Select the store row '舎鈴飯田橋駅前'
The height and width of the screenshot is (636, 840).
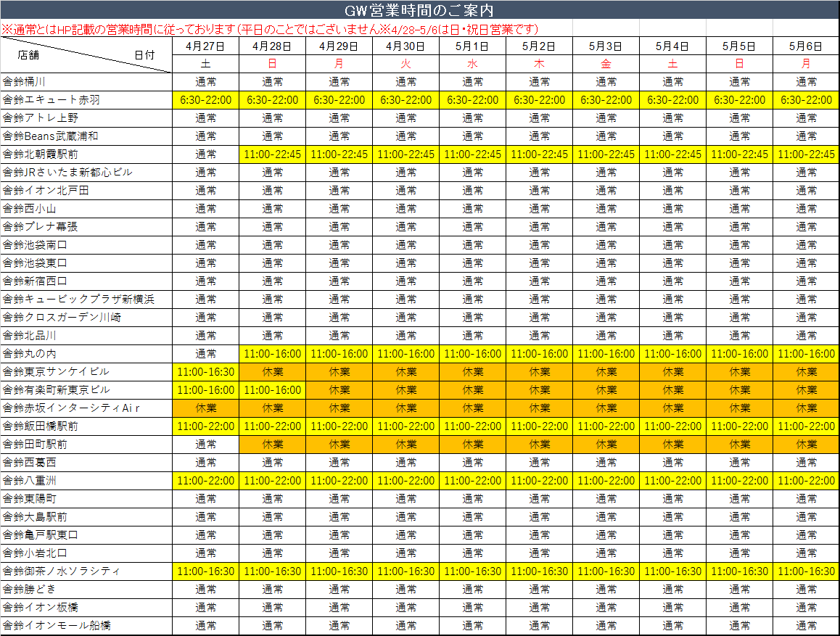click(420, 426)
